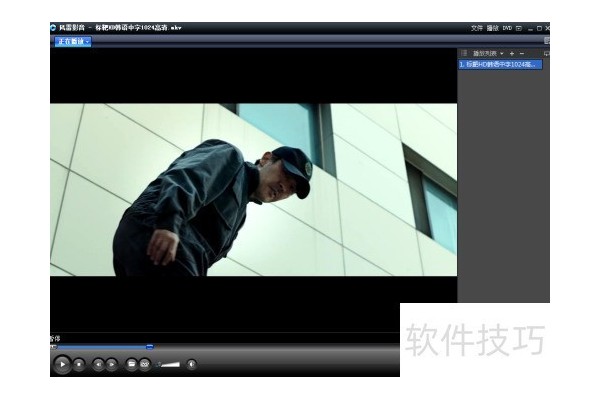The width and height of the screenshot is (600, 400).
Task: Remove an item with the playlist minus button
Action: 522,54
